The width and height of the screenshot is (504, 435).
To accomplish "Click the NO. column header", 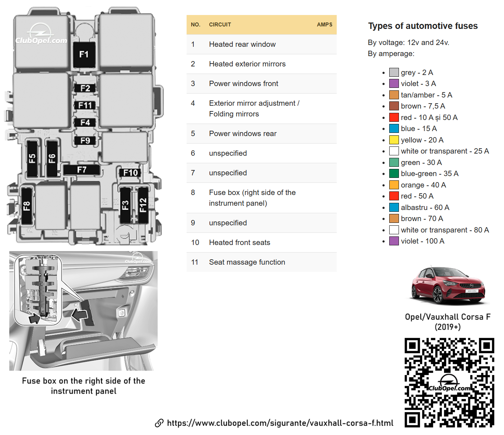I will pyautogui.click(x=196, y=25).
